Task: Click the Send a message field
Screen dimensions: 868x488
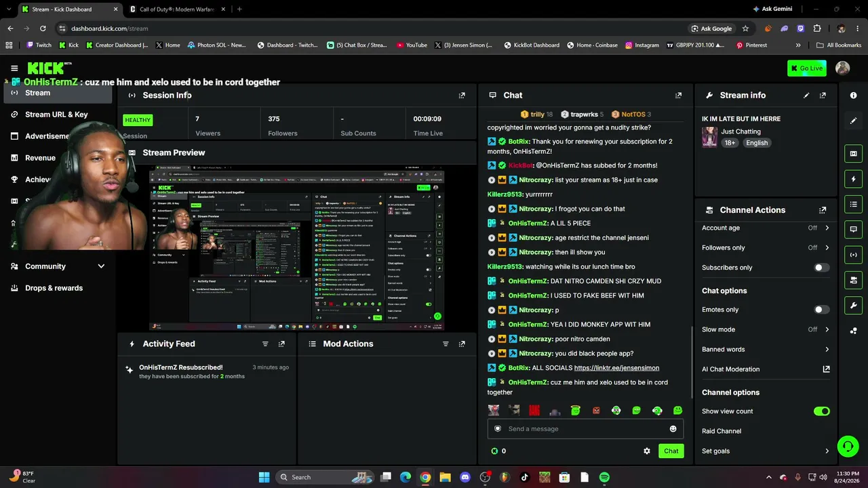Action: [586, 429]
